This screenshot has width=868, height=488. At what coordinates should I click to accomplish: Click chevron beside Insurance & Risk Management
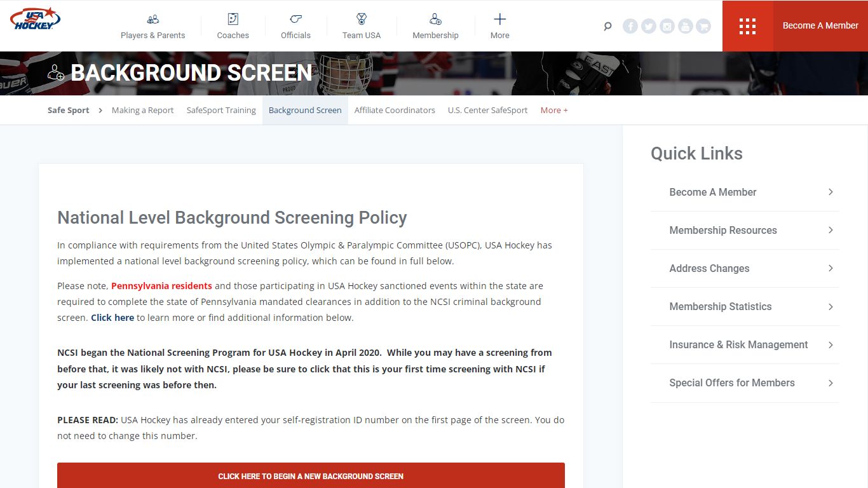(831, 344)
